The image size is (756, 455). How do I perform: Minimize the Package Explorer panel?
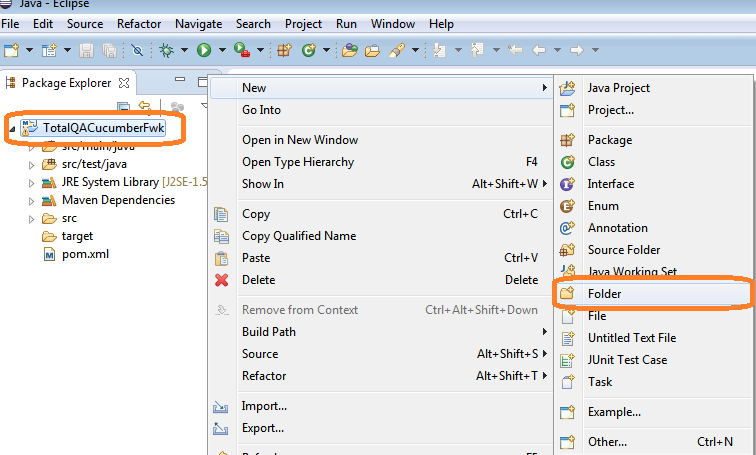180,79
